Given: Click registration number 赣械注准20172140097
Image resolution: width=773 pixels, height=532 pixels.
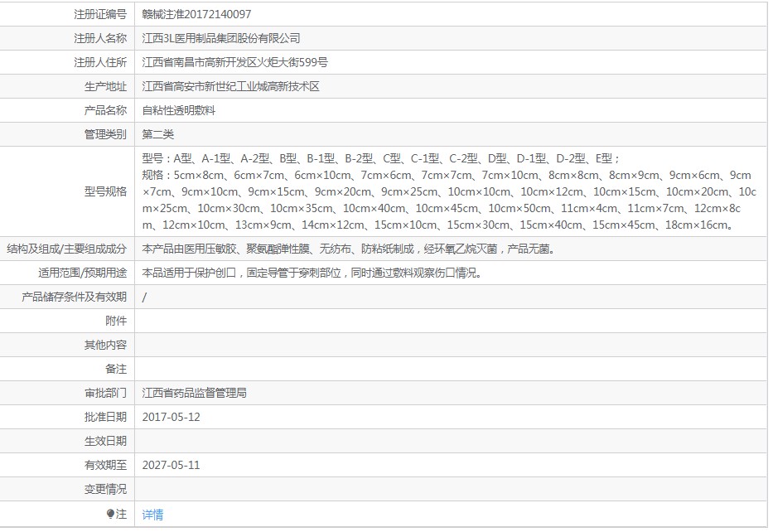Looking at the screenshot, I should coord(196,14).
